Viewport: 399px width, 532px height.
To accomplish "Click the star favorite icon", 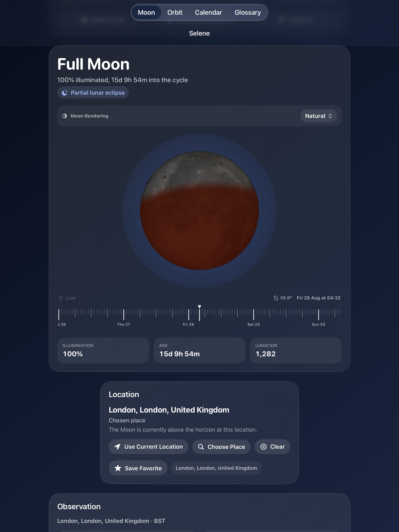I will coord(118,468).
